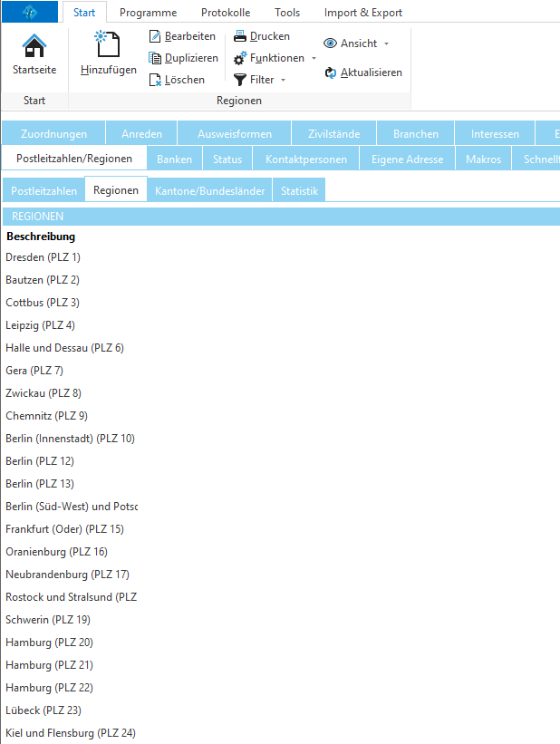This screenshot has height=744, width=560.
Task: Click the Duplizieren copy icon
Action: 155,58
